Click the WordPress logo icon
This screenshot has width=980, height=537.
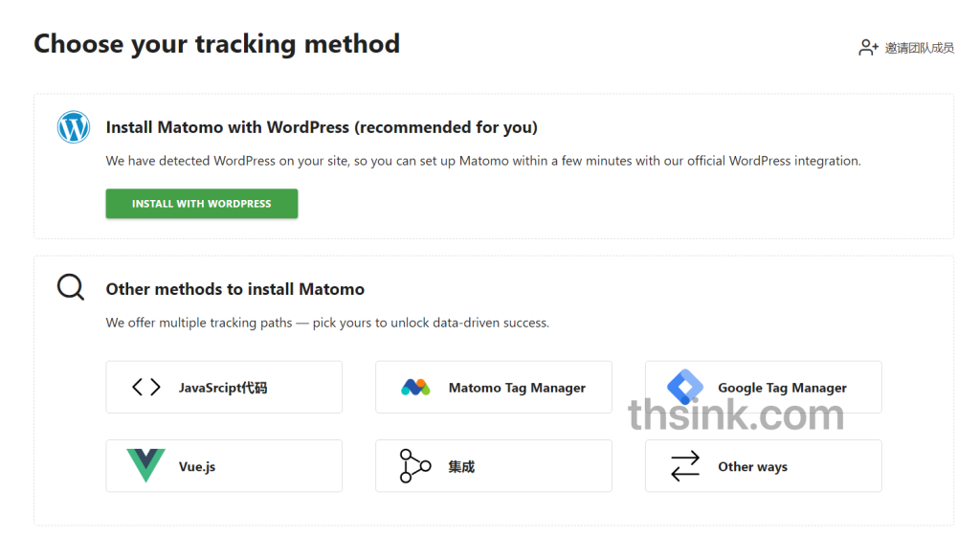[74, 127]
